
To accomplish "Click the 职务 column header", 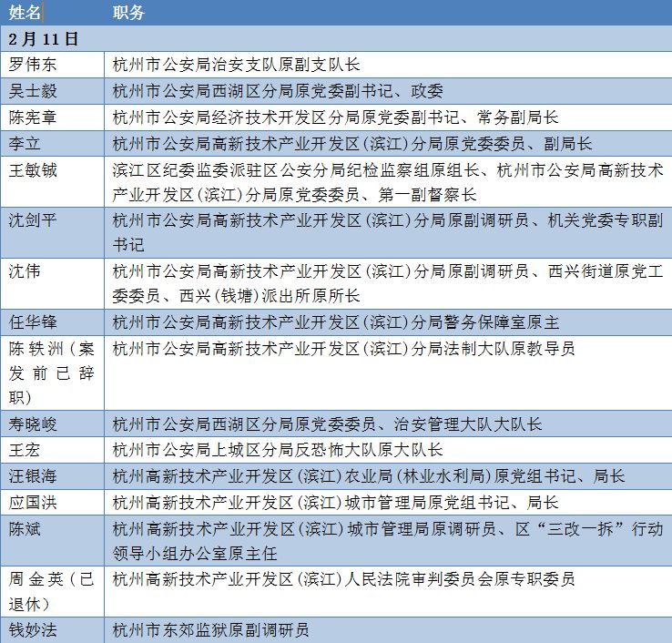I will pyautogui.click(x=128, y=13).
